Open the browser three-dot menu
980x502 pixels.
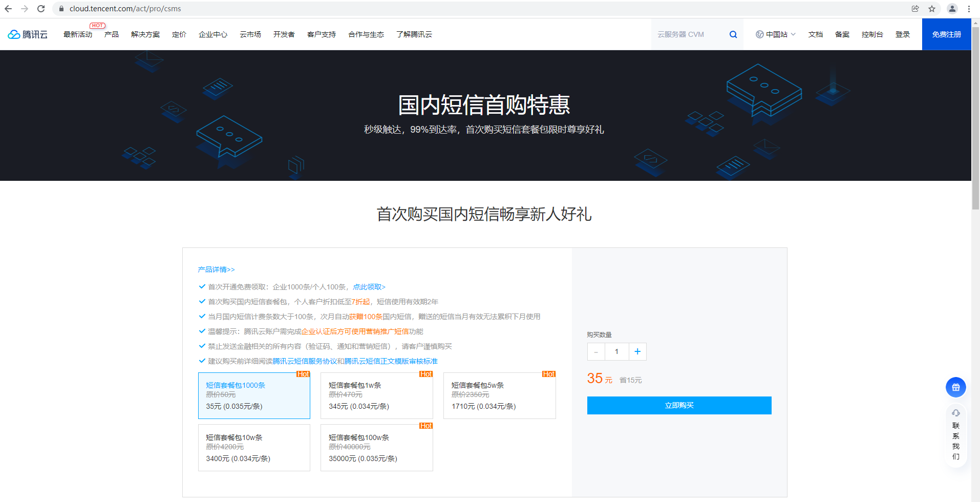pos(969,9)
